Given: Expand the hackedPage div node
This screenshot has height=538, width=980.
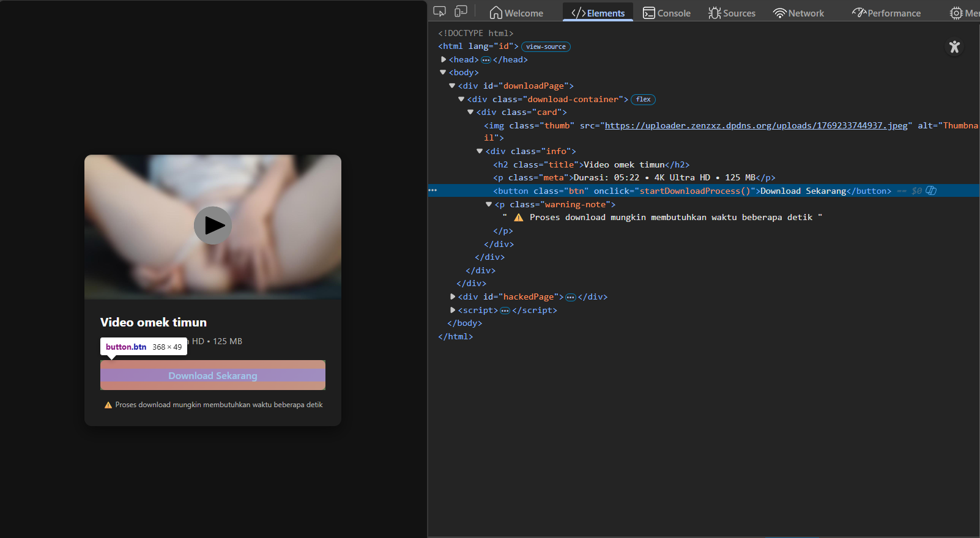Looking at the screenshot, I should [453, 297].
